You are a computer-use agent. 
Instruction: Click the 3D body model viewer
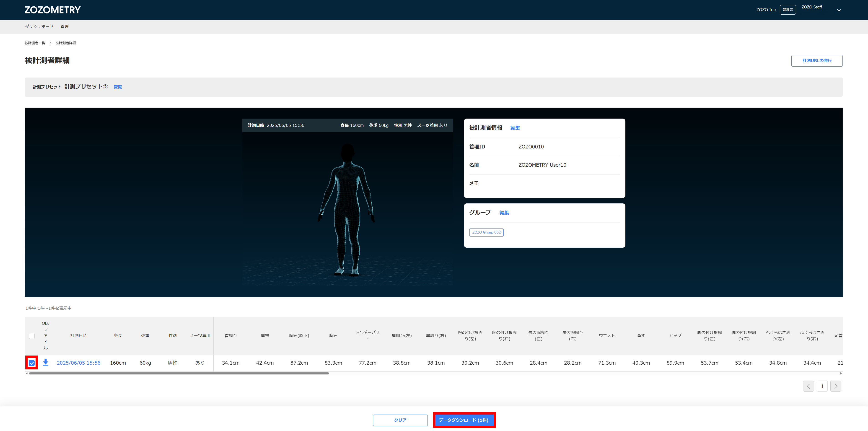[x=347, y=209]
